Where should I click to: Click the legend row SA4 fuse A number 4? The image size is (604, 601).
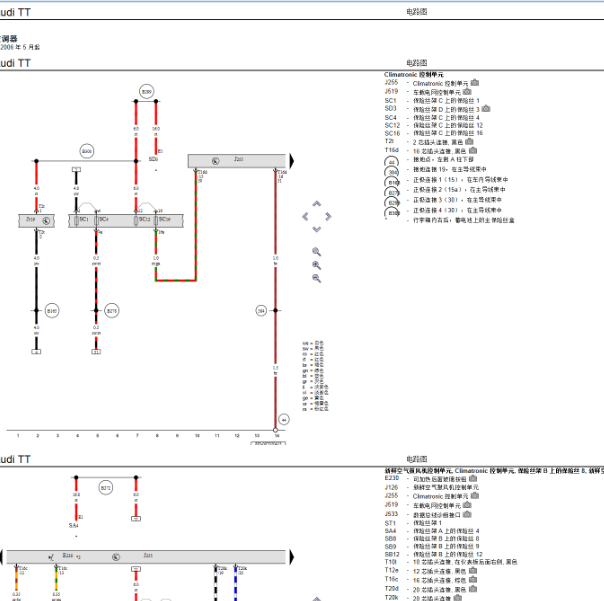tap(432, 531)
